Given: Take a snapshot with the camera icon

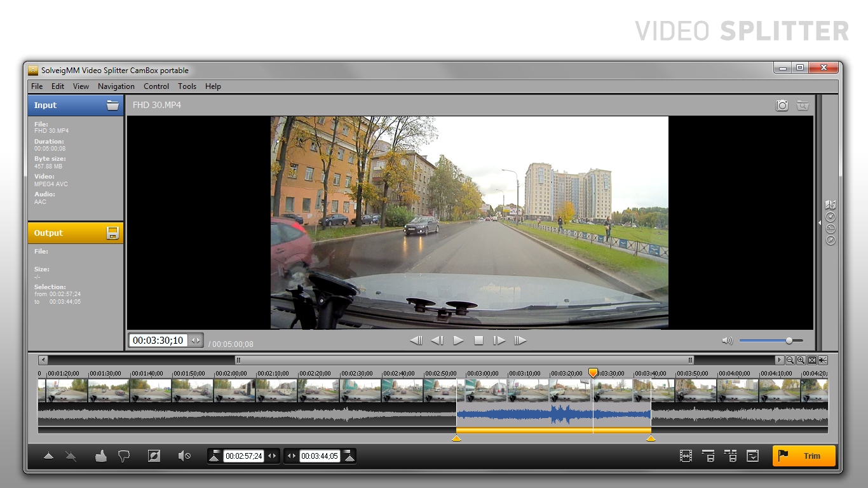Looking at the screenshot, I should click(782, 105).
